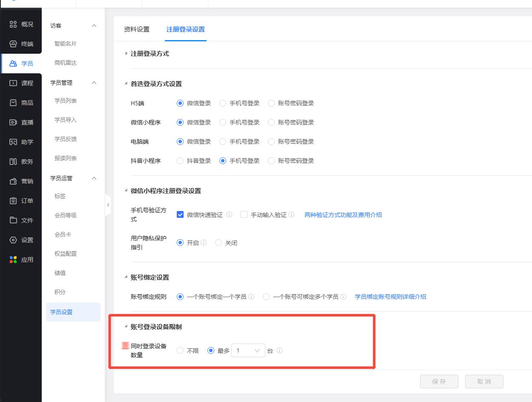Open the 营销 marketing icon
The height and width of the screenshot is (402, 532).
click(13, 181)
